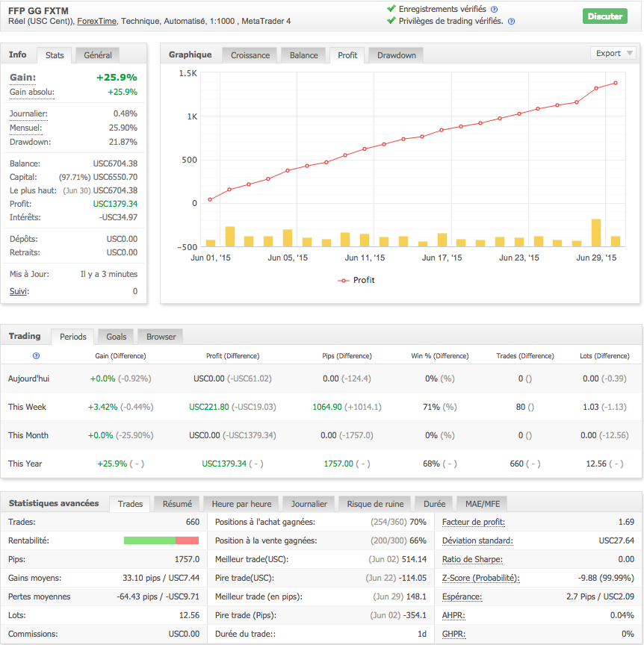Screen dimensions: 644x645
Task: Select the Croissance chart tab
Action: pyautogui.click(x=250, y=55)
